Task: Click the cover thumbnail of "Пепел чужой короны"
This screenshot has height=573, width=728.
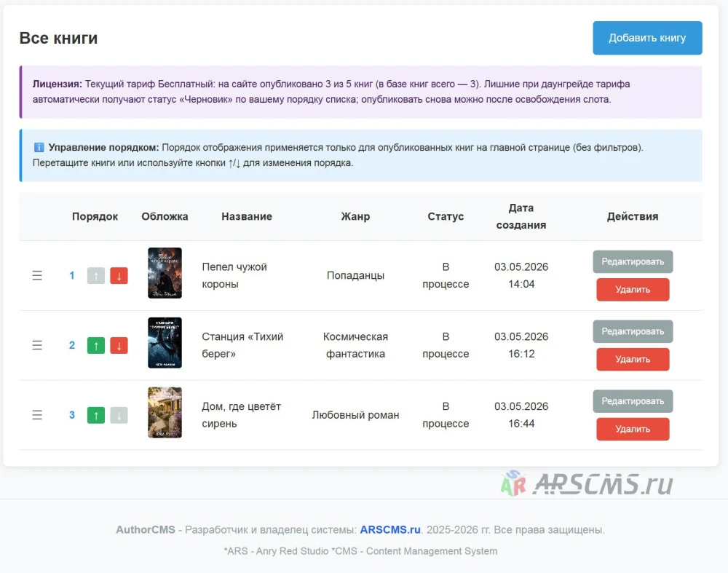Action: tap(165, 273)
